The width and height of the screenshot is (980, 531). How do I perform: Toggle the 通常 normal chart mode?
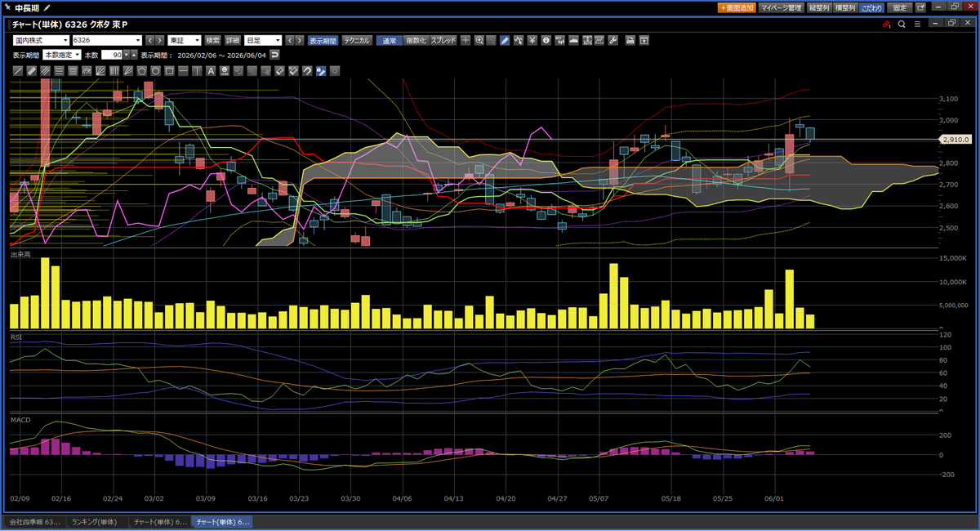point(390,40)
